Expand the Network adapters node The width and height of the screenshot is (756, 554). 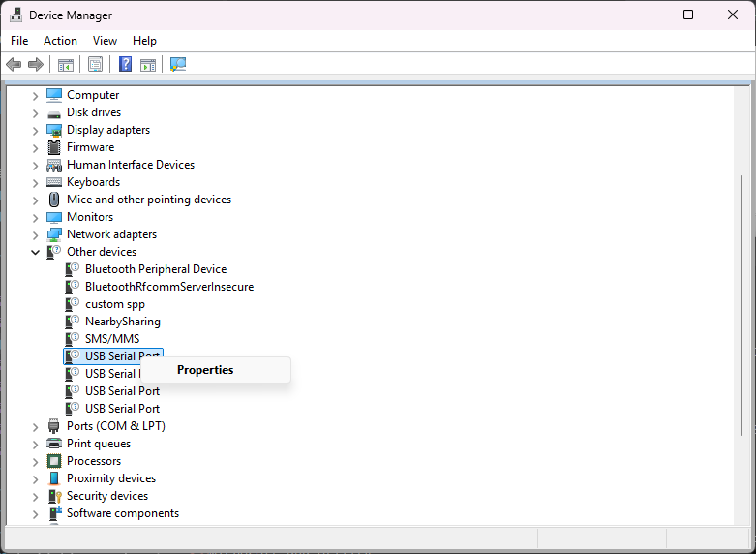coord(35,235)
